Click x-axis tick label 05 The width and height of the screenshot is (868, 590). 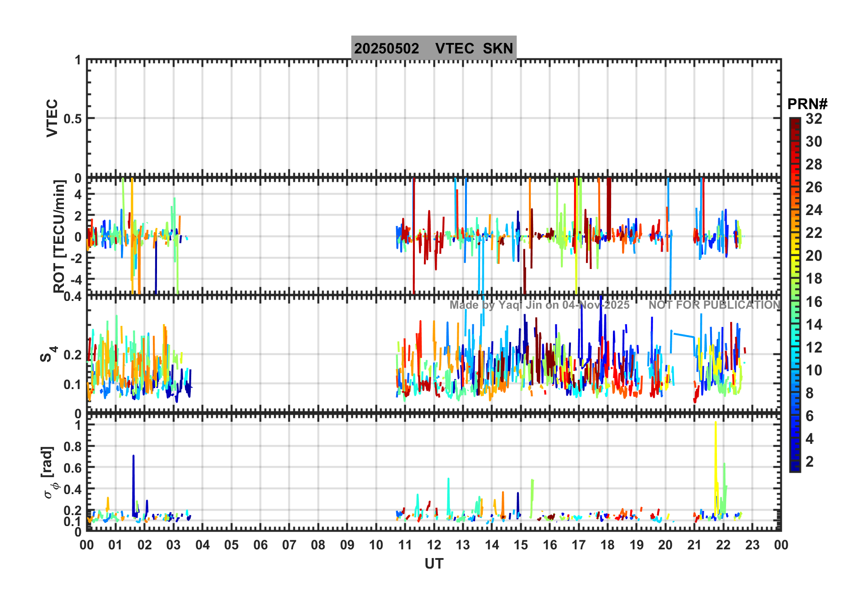click(231, 545)
